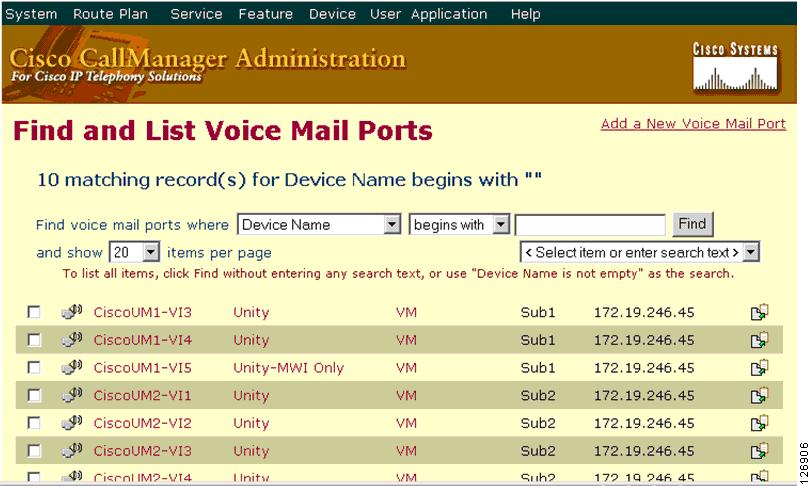Check the CiscoUM2-VI3 checkbox
Viewport: 811px width, 486px height.
tap(34, 450)
